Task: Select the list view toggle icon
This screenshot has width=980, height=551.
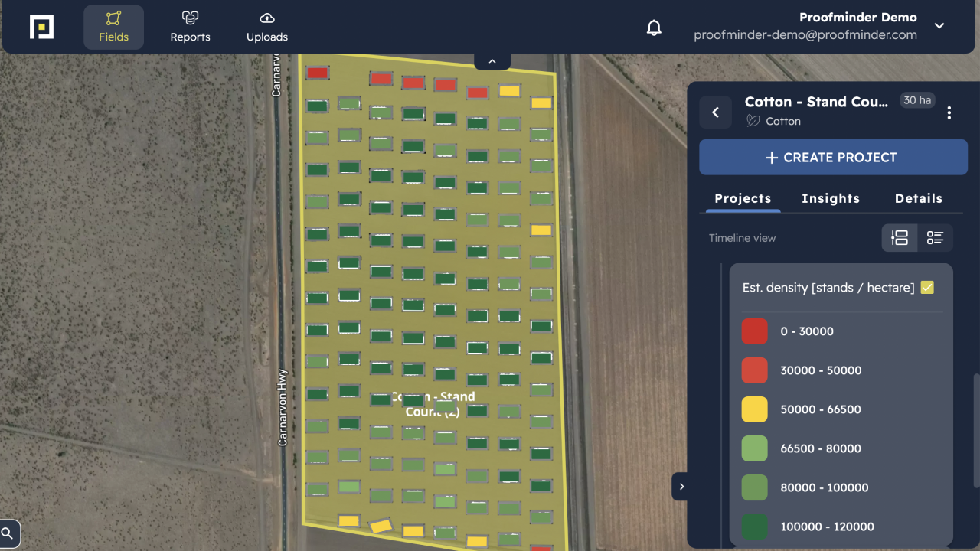Action: pos(935,238)
